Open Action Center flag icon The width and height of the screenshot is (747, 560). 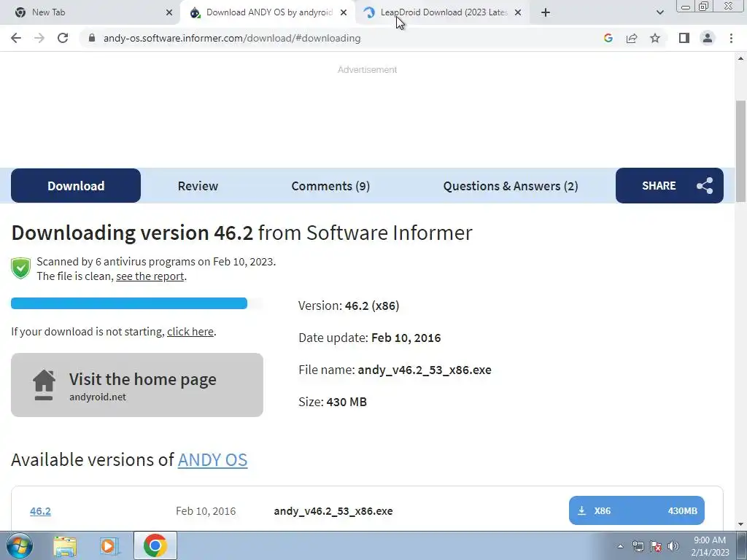click(x=656, y=546)
